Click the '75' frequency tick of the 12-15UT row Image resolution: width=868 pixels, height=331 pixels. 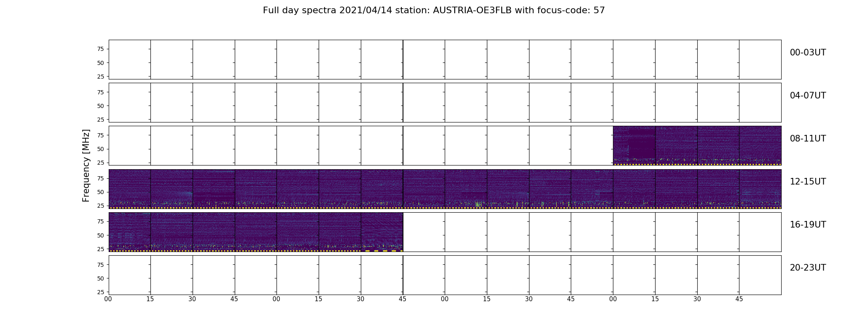point(100,178)
